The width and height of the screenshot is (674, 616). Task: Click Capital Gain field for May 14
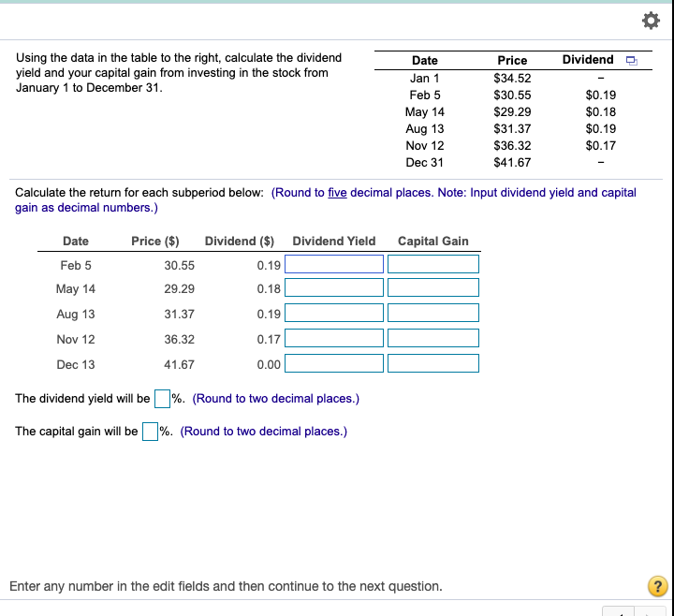point(433,287)
